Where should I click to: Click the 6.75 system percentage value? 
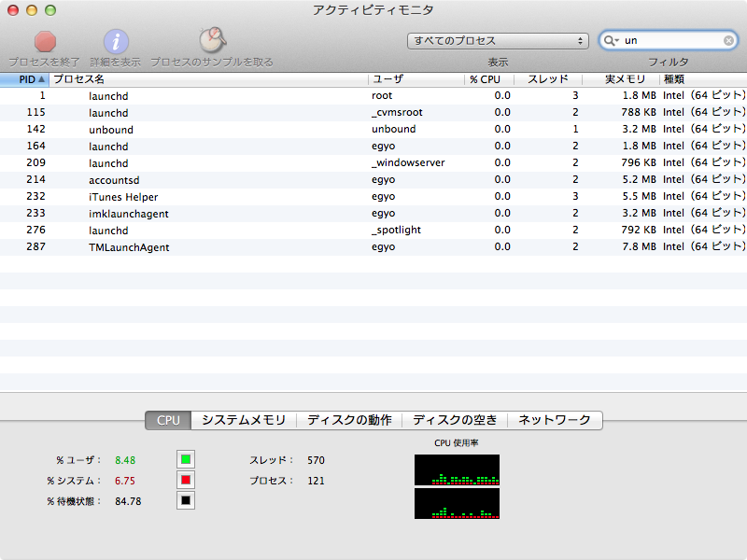coord(125,481)
